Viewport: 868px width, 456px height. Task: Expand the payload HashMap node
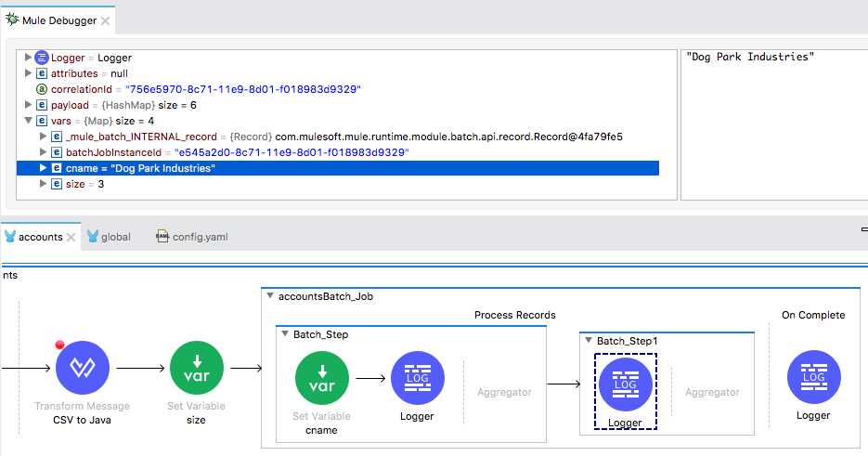(x=28, y=105)
